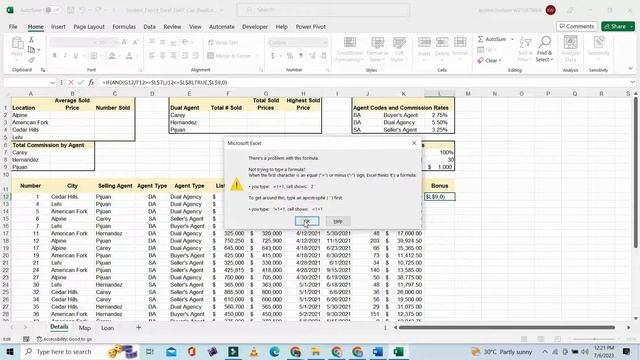Open Cell Styles gallery
Viewport: 640px width, 360px height.
pyautogui.click(x=399, y=50)
